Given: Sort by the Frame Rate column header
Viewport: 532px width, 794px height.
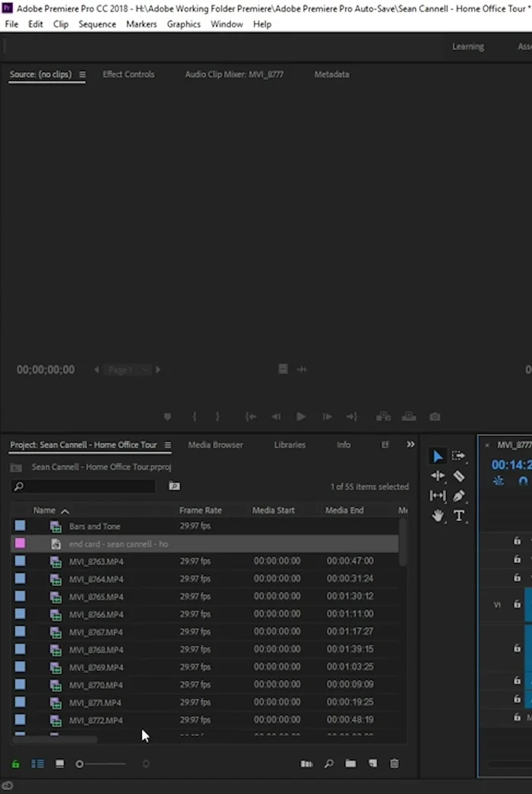Looking at the screenshot, I should pyautogui.click(x=201, y=511).
